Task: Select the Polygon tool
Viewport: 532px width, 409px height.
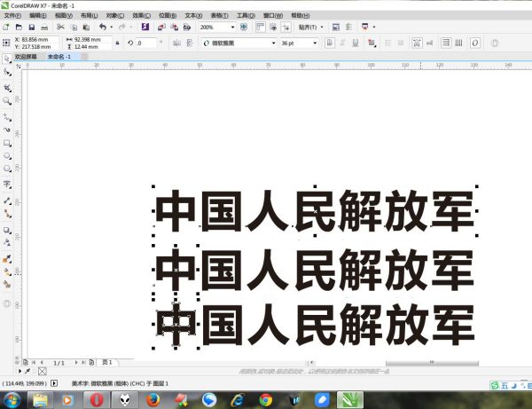Action: (7, 169)
